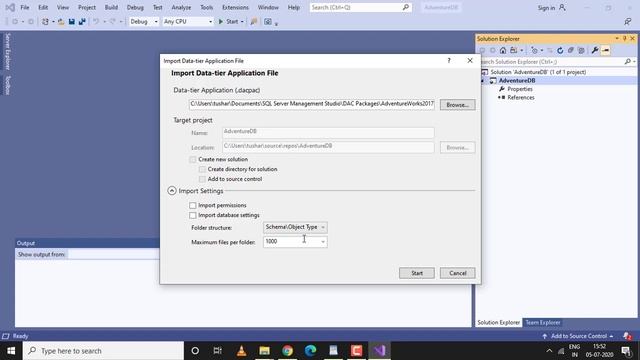Open the Server Explorer side tab
The height and width of the screenshot is (360, 640).
7,52
